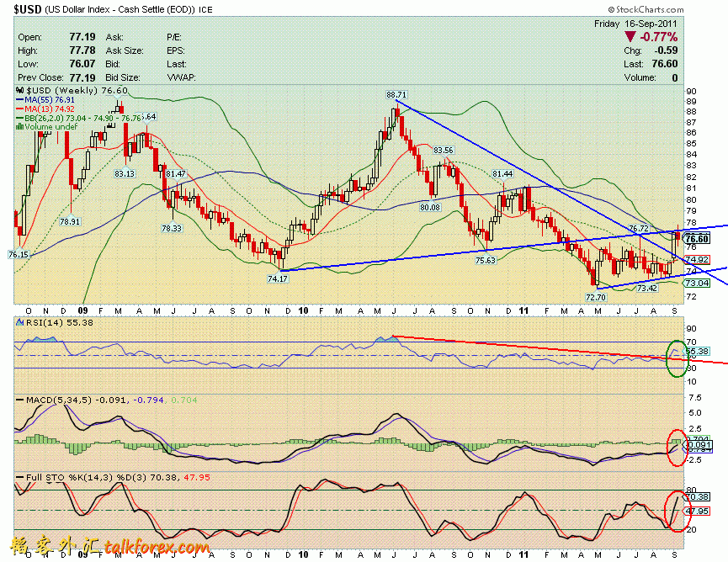Image resolution: width=728 pixels, height=562 pixels.
Task: Click the 'Friday 16-Sep-2011' date text
Action: [x=635, y=24]
